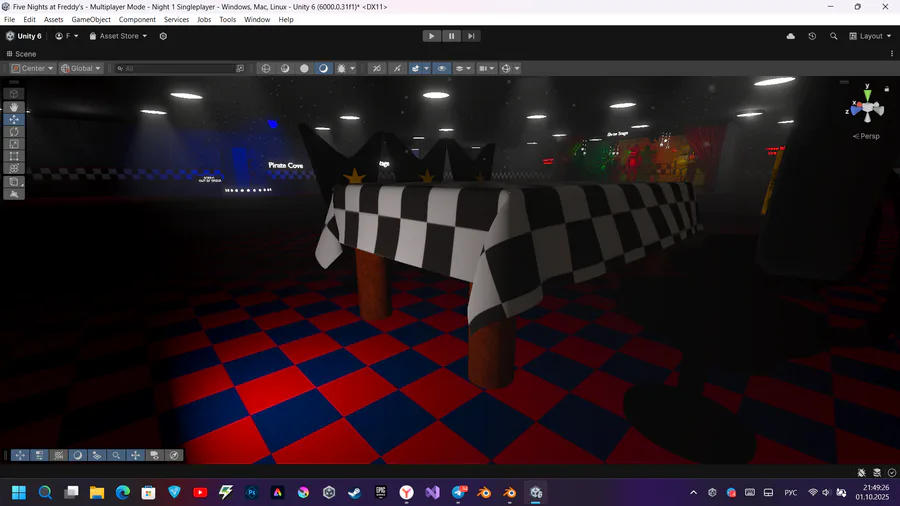Open the Center pivot mode dropdown

[33, 68]
